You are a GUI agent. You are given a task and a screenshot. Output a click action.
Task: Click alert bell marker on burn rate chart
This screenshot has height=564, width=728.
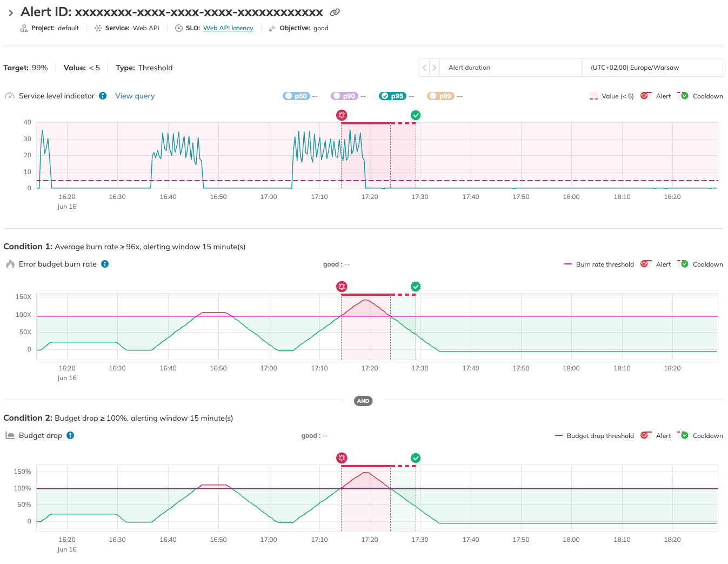coord(342,287)
